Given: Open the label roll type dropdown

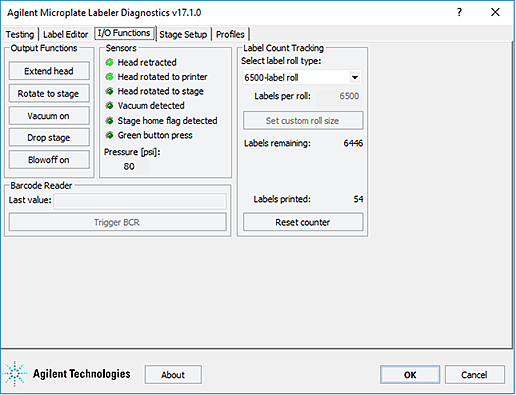Looking at the screenshot, I should click(x=355, y=78).
